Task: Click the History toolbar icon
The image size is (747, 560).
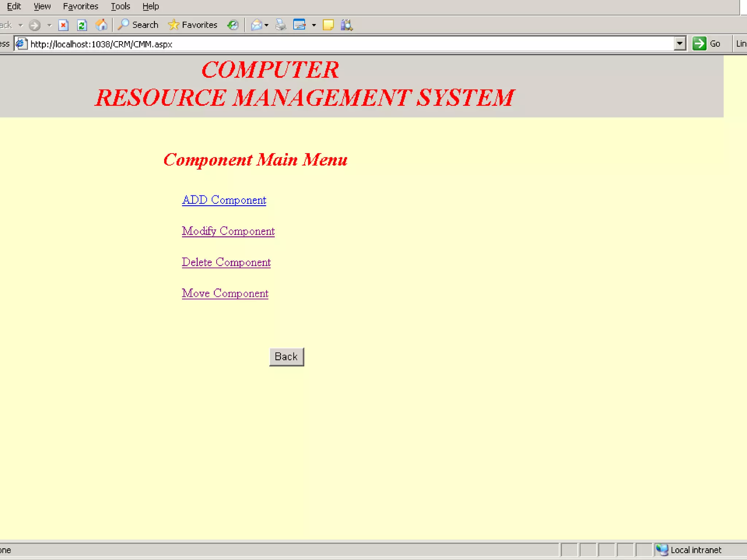Action: pos(233,25)
